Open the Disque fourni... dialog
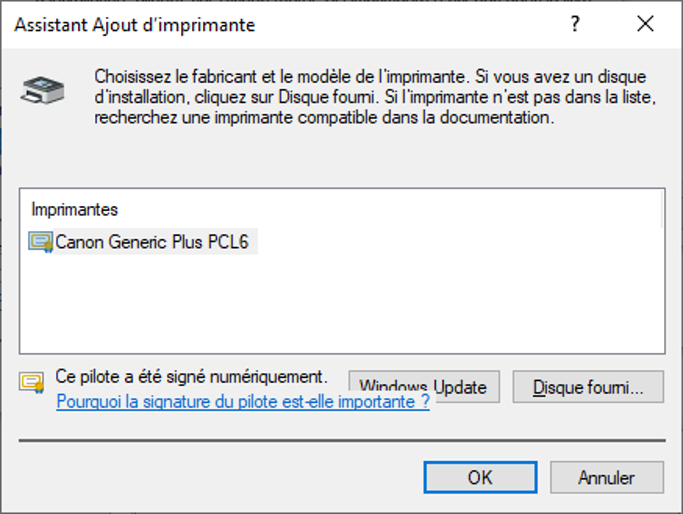The height and width of the screenshot is (514, 683). pyautogui.click(x=588, y=387)
